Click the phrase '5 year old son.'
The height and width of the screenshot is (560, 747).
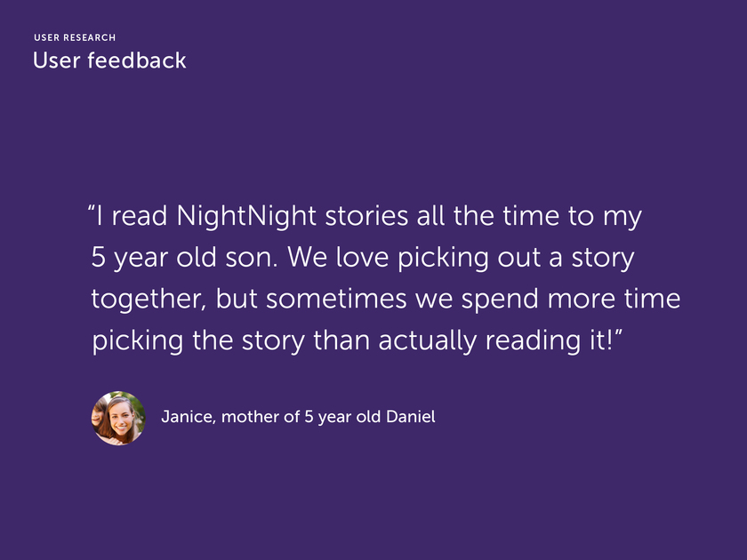click(184, 258)
